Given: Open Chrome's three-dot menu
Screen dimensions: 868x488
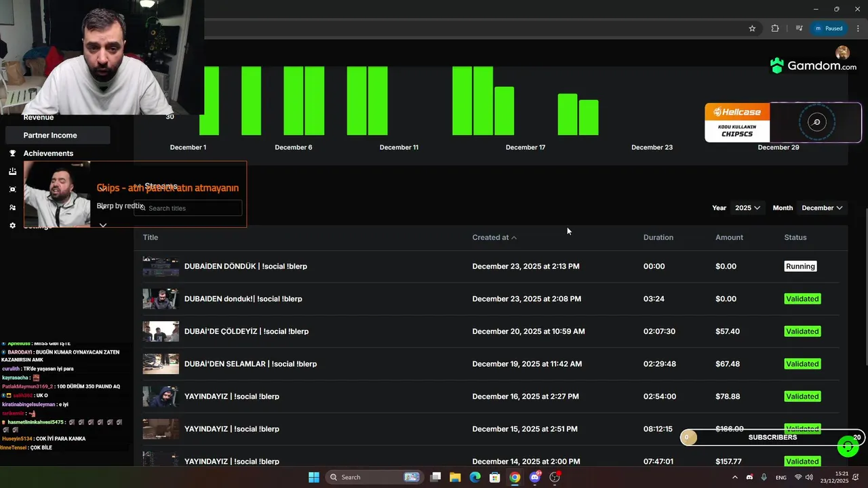Looking at the screenshot, I should pyautogui.click(x=858, y=28).
